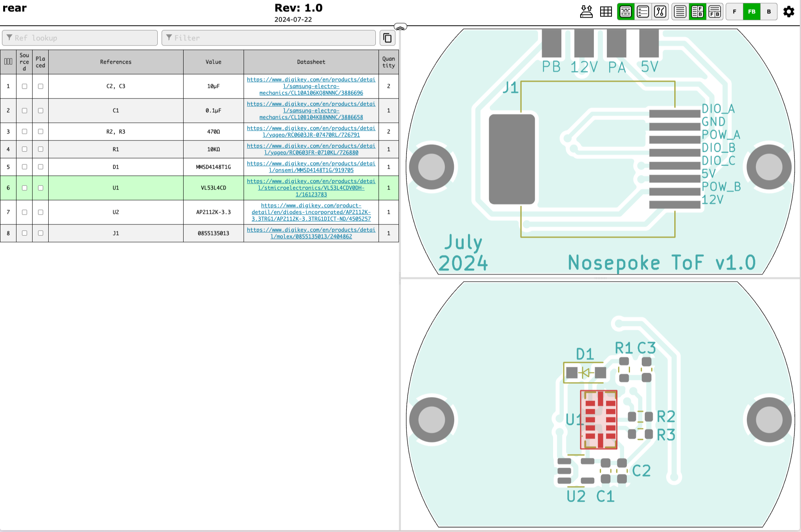Focus the Filter input field
Viewport: 801px width, 532px height.
click(269, 38)
